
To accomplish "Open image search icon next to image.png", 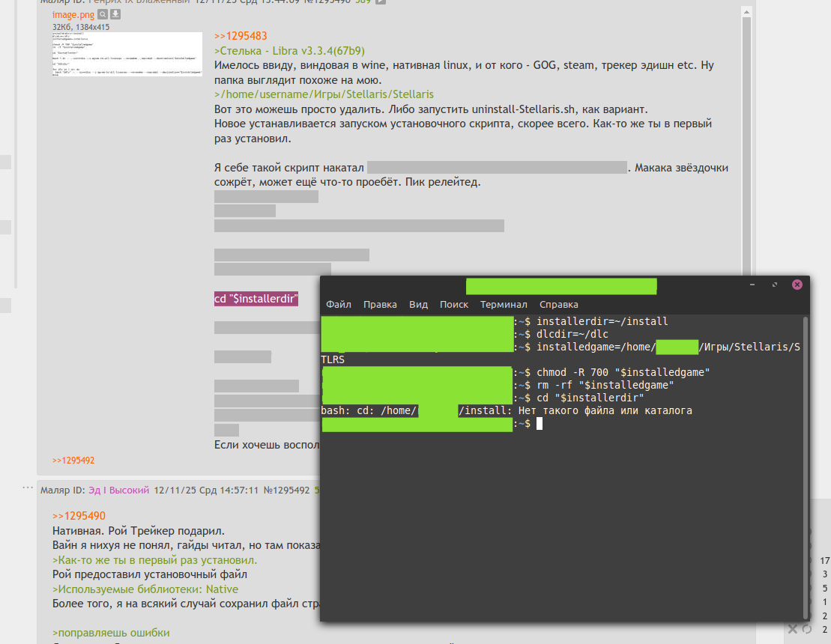I will tap(103, 14).
